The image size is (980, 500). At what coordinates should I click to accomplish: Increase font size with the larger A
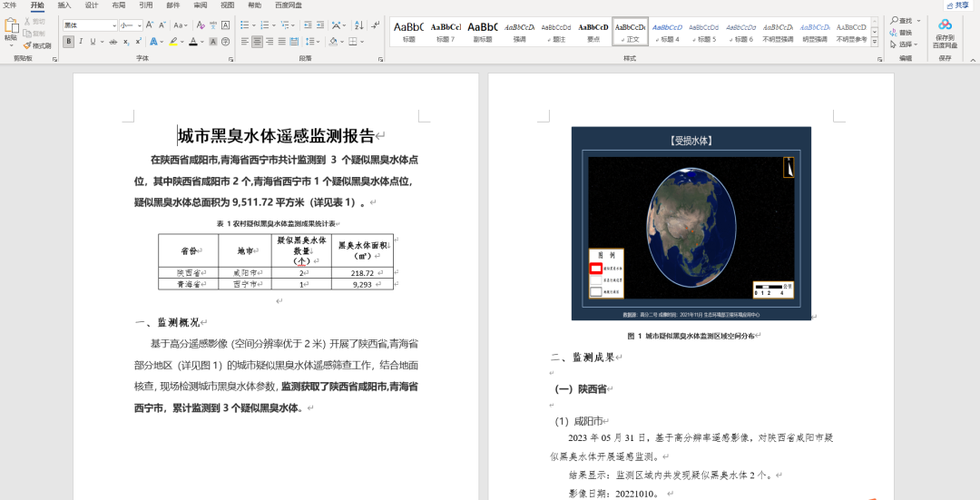[150, 25]
